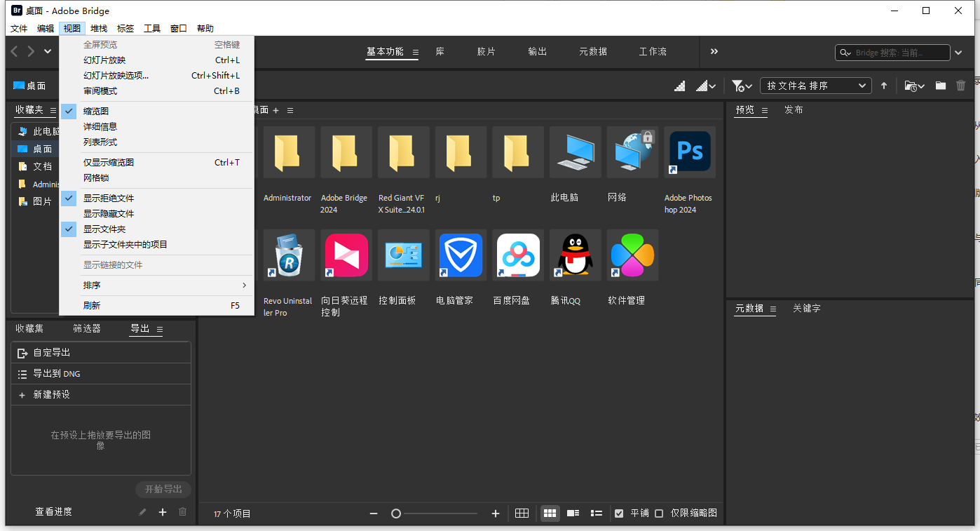
Task: Click the export to DNG icon
Action: pos(22,373)
